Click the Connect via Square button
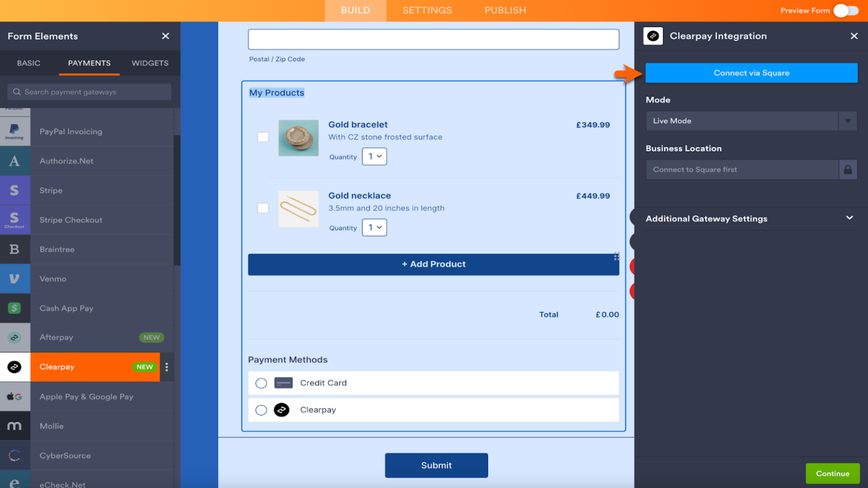The image size is (868, 488). tap(751, 72)
